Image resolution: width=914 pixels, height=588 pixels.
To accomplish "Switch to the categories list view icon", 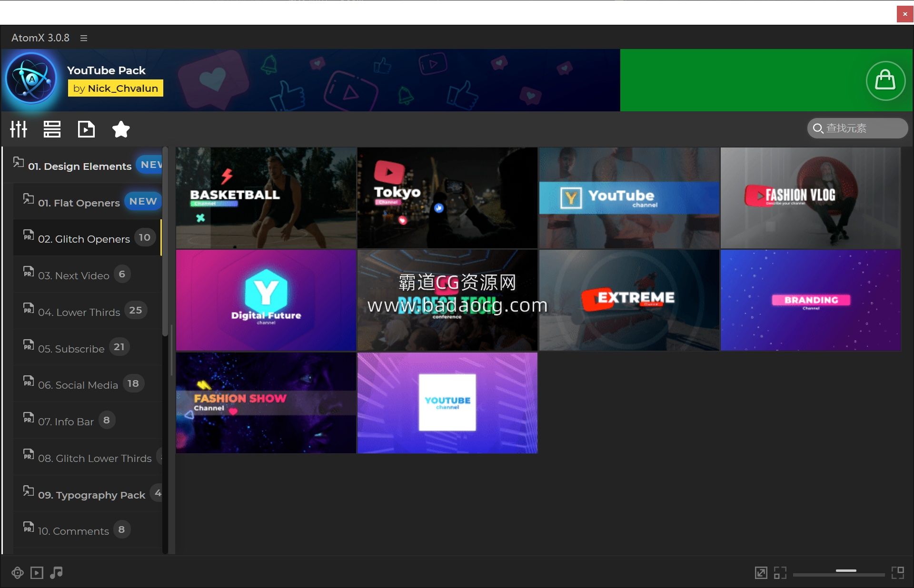I will click(x=52, y=129).
